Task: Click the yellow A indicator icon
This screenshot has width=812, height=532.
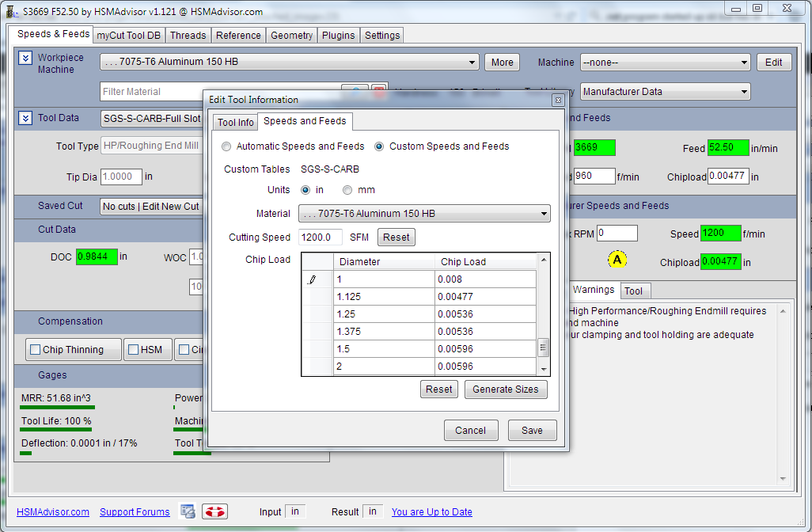Action: click(x=617, y=260)
